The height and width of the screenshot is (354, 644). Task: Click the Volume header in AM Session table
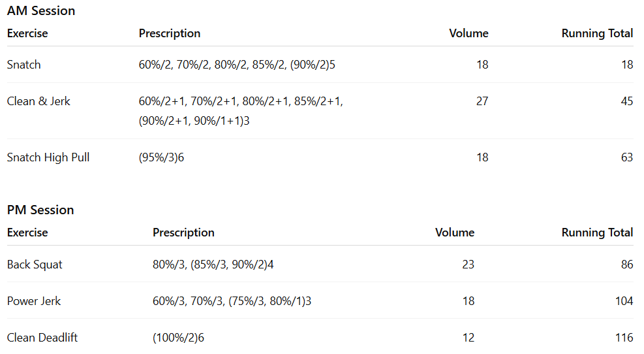pyautogui.click(x=468, y=33)
